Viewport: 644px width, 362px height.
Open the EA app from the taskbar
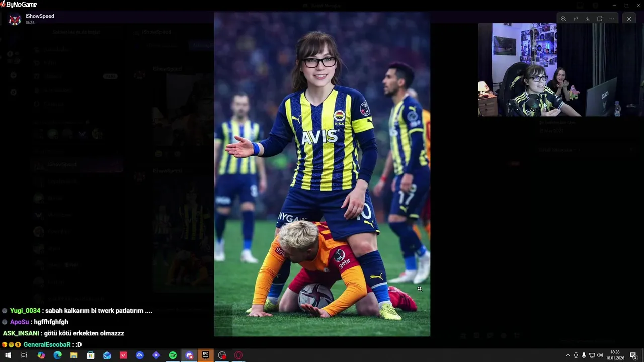point(140,355)
